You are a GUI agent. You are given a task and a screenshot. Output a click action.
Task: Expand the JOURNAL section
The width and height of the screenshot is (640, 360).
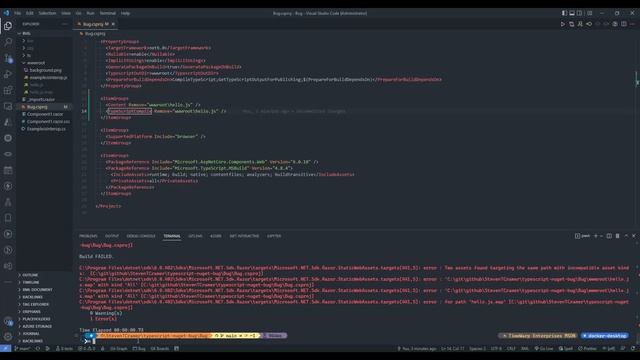coord(31,334)
